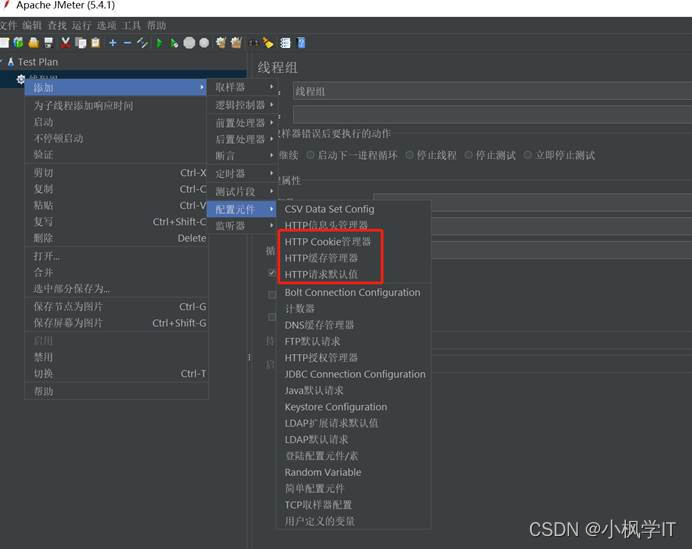Click the Stop test round icon
Image resolution: width=692 pixels, height=549 pixels.
(x=189, y=43)
